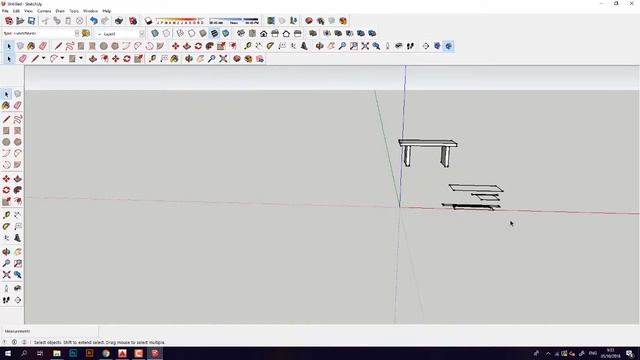Enable the Shaded face style

203,33
